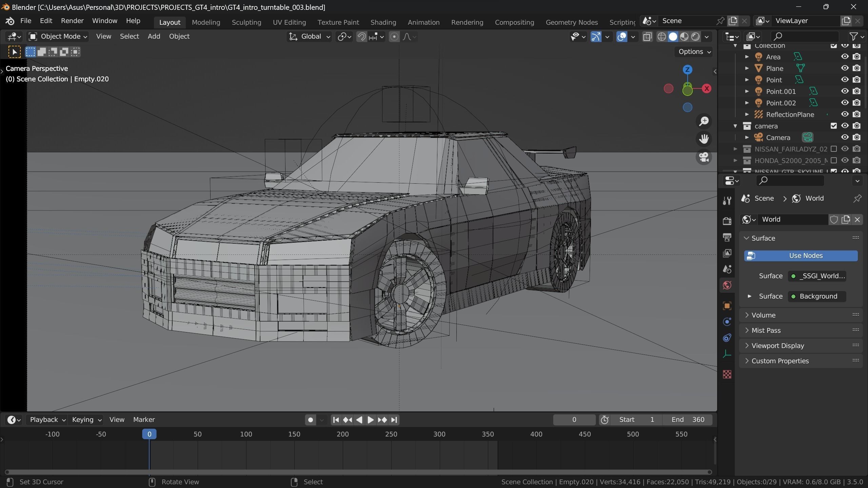The height and width of the screenshot is (488, 868).
Task: Open the Texture properties checker icon
Action: tap(727, 374)
